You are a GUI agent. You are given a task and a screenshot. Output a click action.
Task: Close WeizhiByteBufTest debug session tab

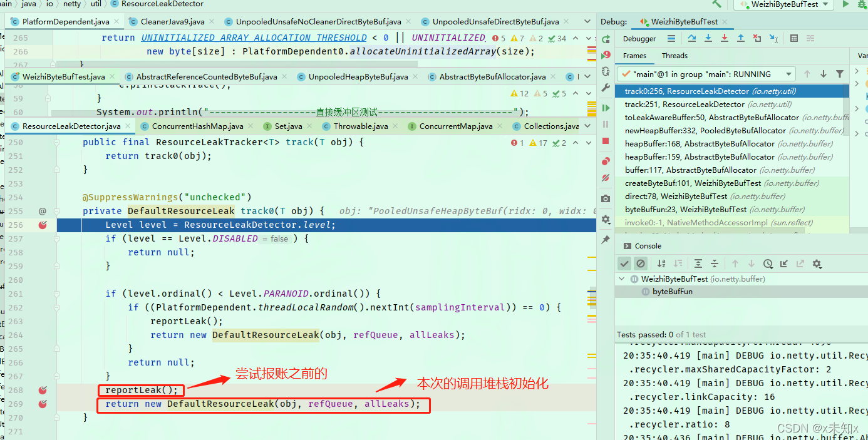pyautogui.click(x=726, y=21)
